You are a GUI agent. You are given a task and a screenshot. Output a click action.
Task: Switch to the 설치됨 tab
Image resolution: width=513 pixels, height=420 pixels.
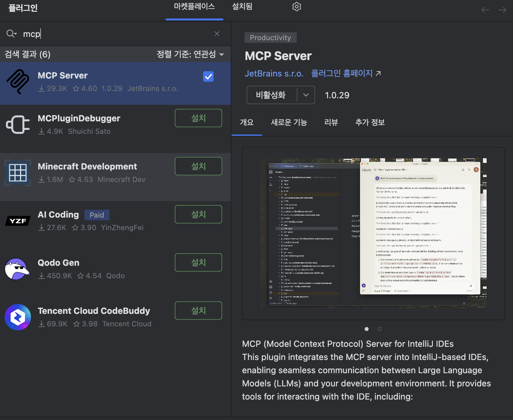(242, 6)
